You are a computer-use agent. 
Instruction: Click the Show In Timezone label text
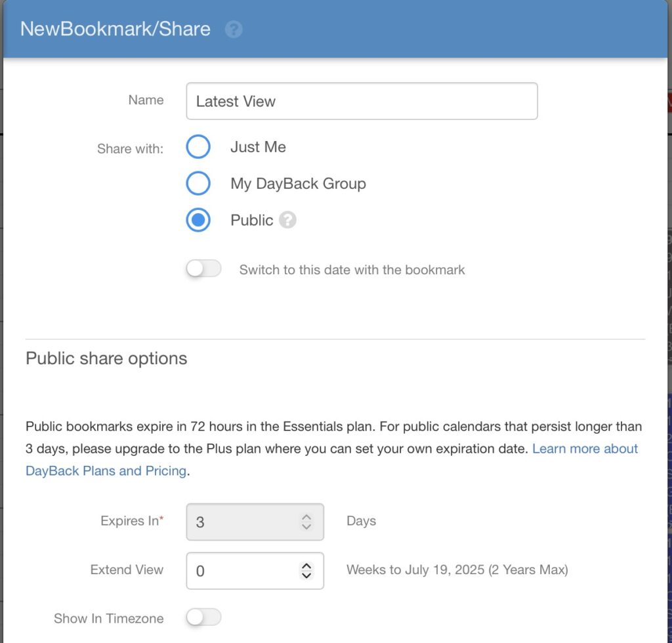pos(109,618)
